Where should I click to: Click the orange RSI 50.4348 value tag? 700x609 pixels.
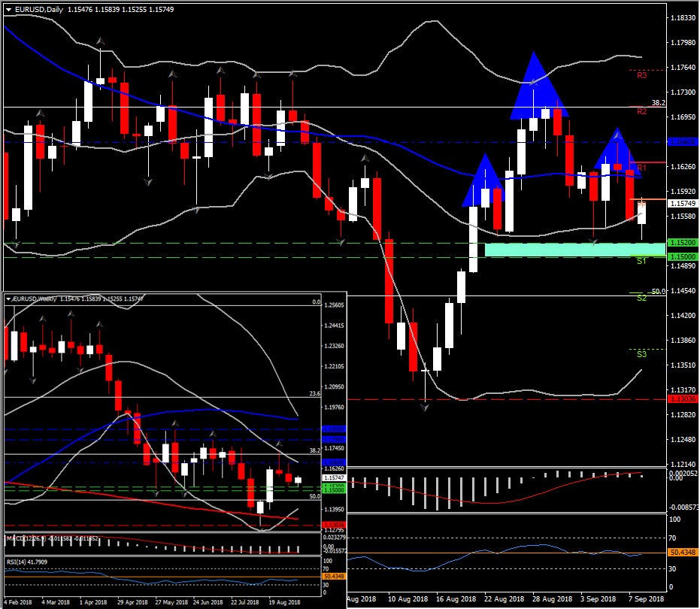[683, 553]
